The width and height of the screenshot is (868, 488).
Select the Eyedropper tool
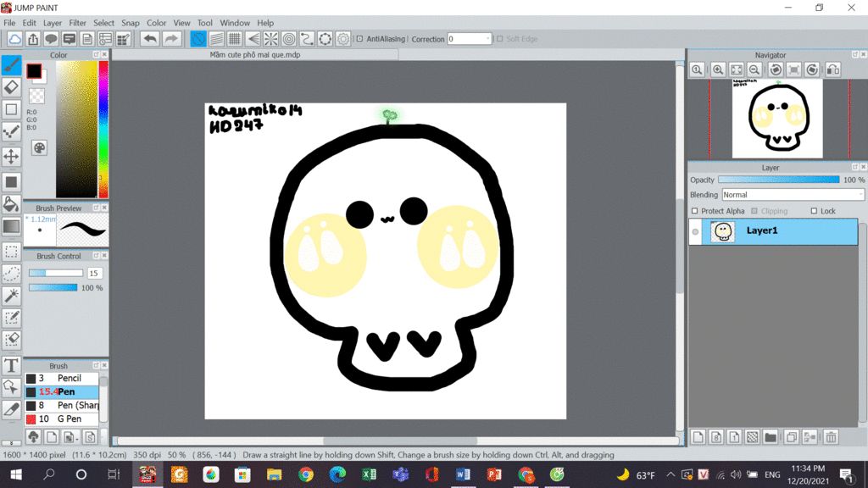point(11,409)
